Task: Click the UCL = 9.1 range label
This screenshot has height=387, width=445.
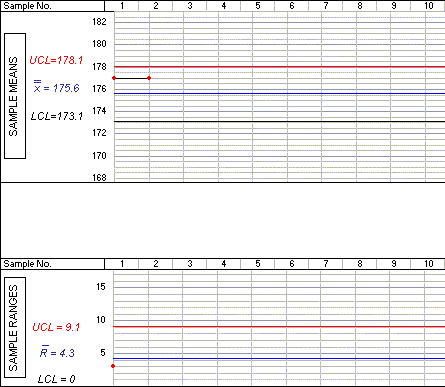Action: click(x=56, y=327)
